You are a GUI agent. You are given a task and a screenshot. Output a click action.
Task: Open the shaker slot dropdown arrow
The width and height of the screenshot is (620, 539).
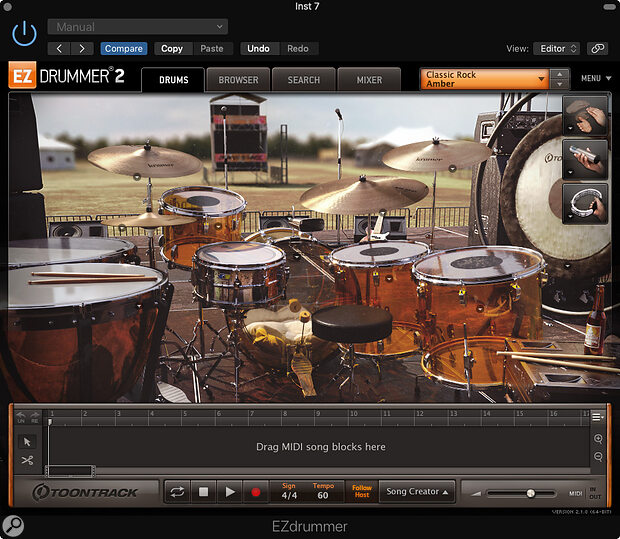pos(570,172)
